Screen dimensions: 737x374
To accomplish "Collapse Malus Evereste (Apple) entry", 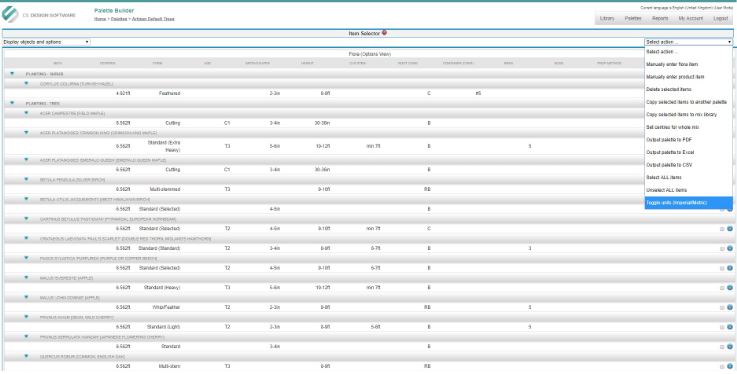I will click(x=26, y=278).
